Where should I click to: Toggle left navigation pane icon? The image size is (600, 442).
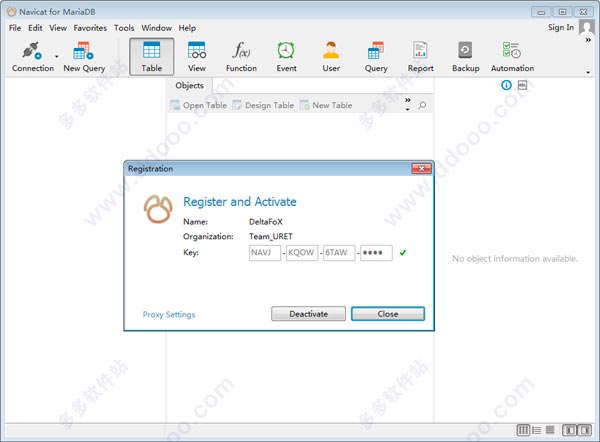[569, 431]
